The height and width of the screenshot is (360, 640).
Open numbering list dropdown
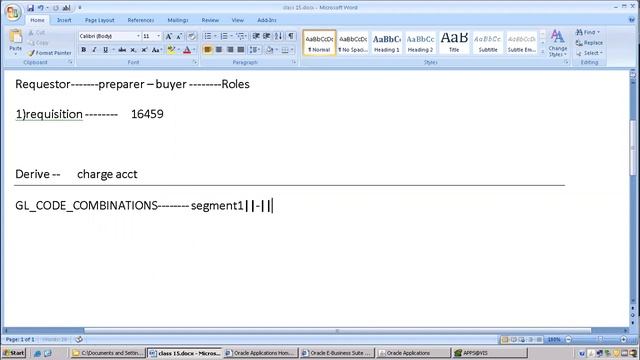click(231, 36)
